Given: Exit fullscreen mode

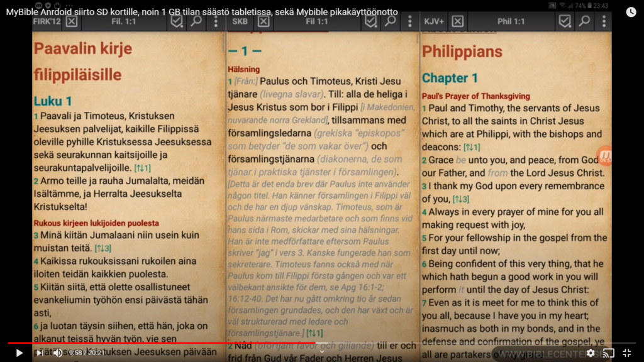Looking at the screenshot, I should click(x=627, y=353).
